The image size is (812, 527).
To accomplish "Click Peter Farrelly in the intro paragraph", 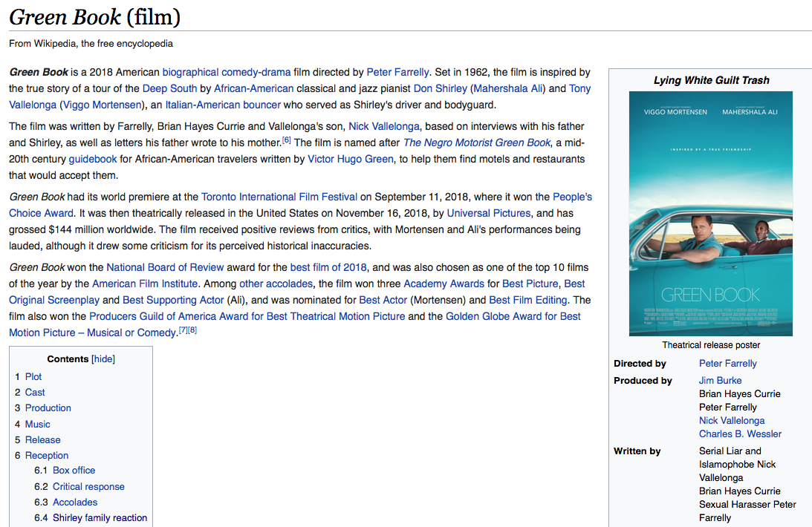I will 397,72.
